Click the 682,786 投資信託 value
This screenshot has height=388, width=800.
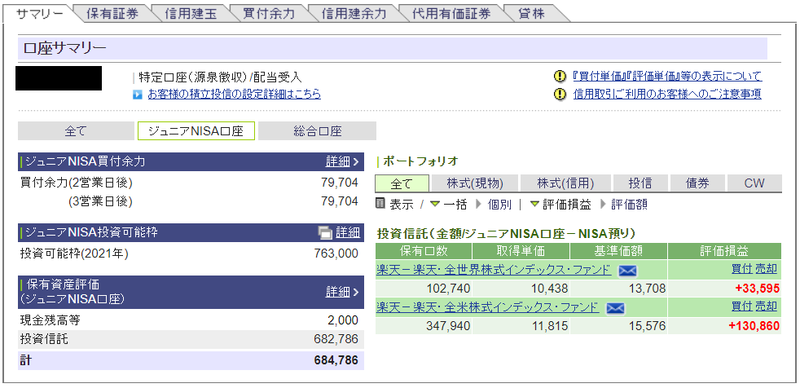tap(336, 339)
